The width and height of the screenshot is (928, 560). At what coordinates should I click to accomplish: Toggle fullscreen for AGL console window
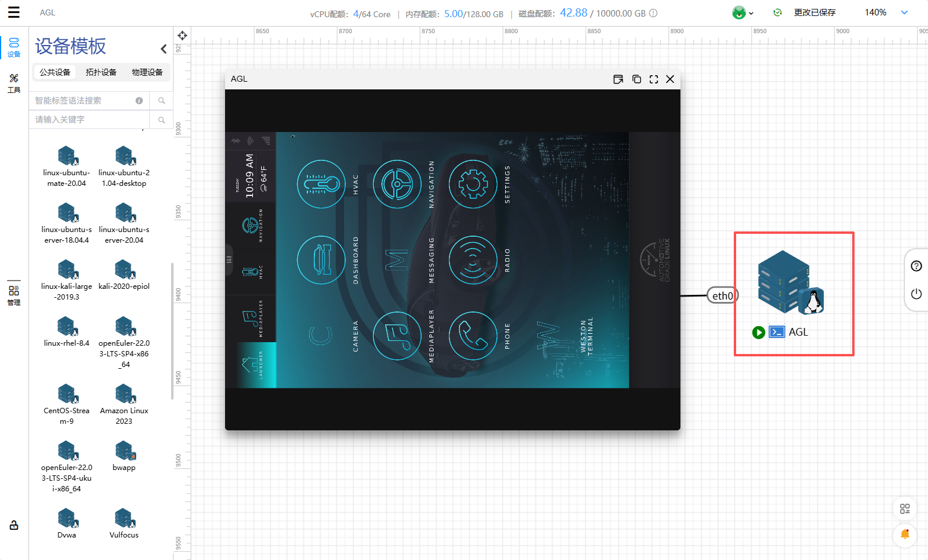(x=654, y=79)
